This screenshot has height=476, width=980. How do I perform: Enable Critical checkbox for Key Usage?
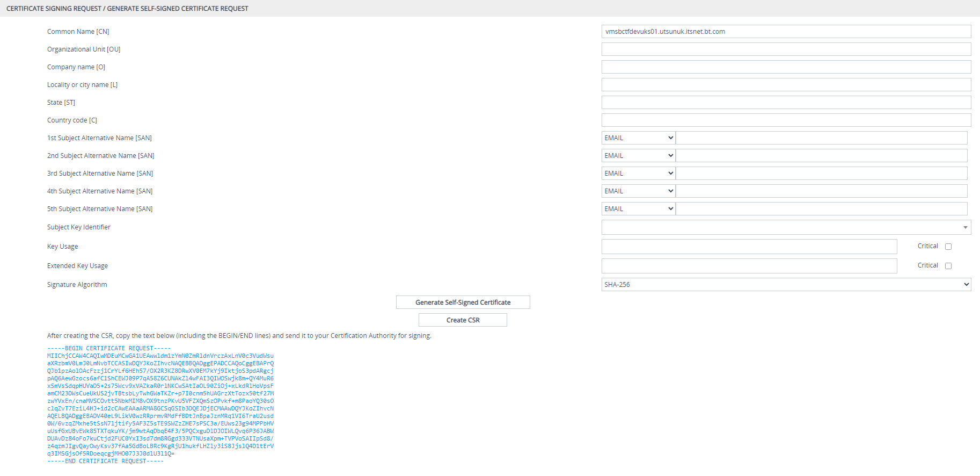(x=948, y=247)
